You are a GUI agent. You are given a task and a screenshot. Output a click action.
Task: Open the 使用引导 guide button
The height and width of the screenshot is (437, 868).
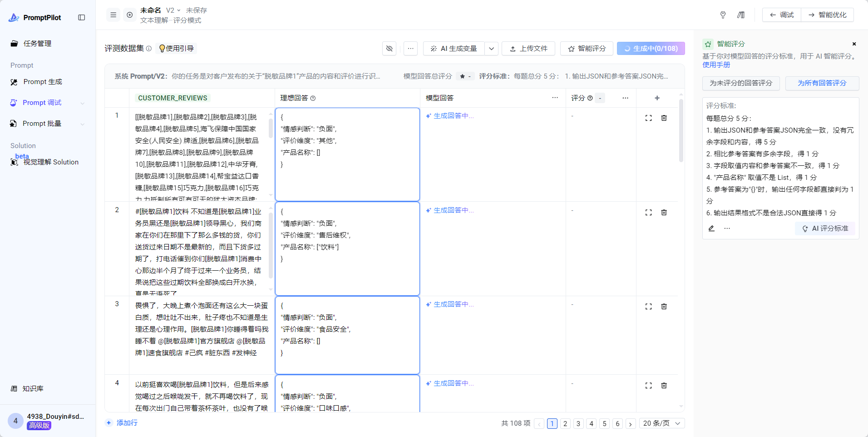[x=176, y=49]
